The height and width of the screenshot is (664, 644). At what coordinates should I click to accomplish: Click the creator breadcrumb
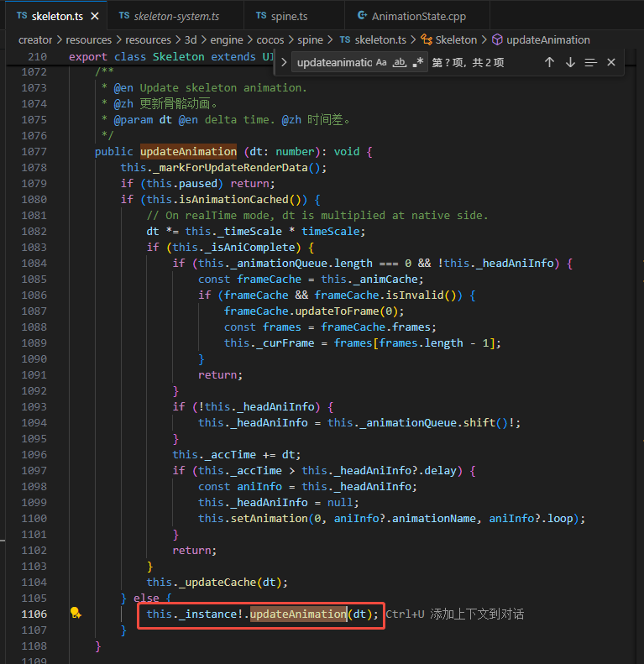35,39
